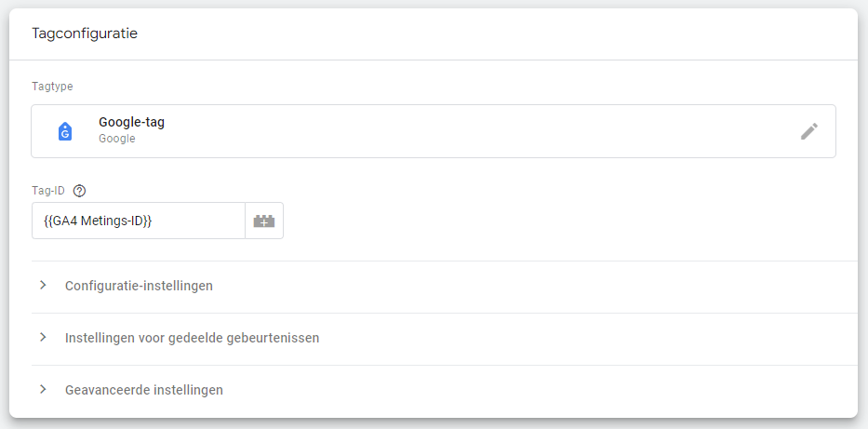Click the Google vendor subtitle
This screenshot has height=429, width=868.
117,139
